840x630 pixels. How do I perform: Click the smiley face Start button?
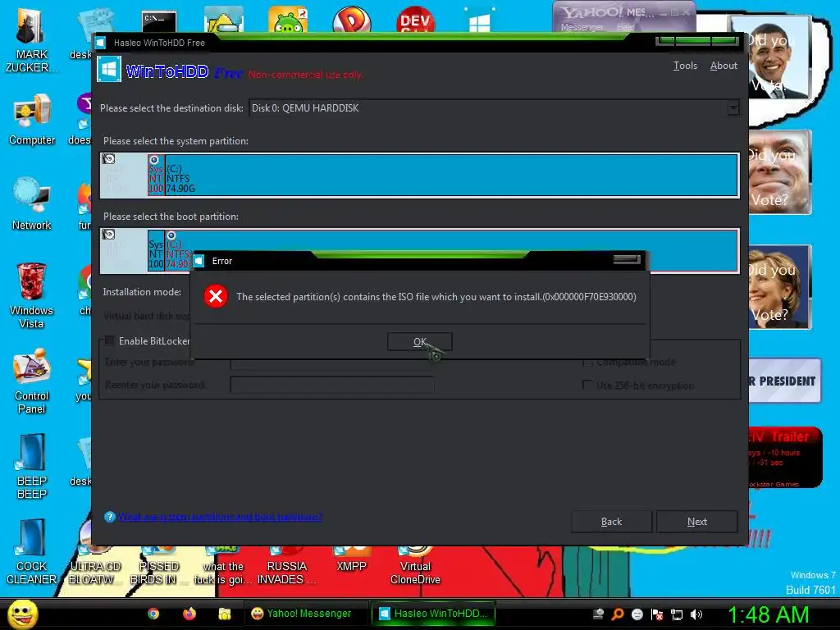click(x=22, y=614)
